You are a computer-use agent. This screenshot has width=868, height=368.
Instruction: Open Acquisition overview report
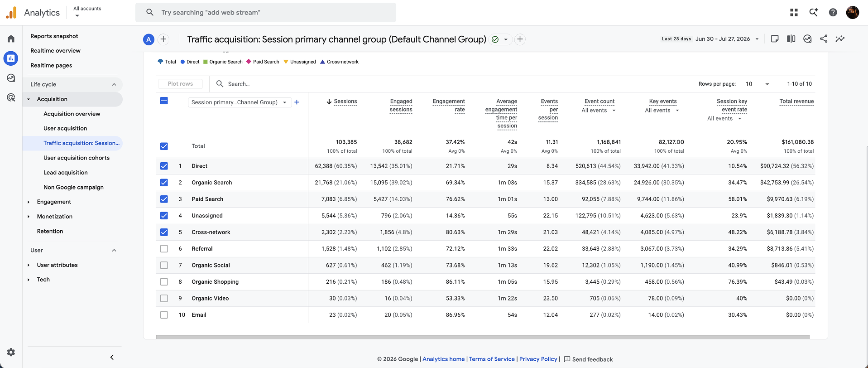click(x=72, y=114)
